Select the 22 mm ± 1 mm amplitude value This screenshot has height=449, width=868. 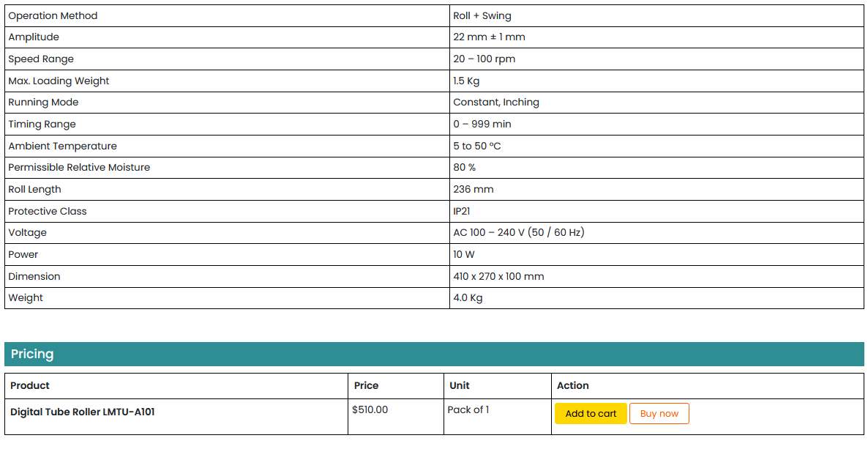click(x=489, y=37)
